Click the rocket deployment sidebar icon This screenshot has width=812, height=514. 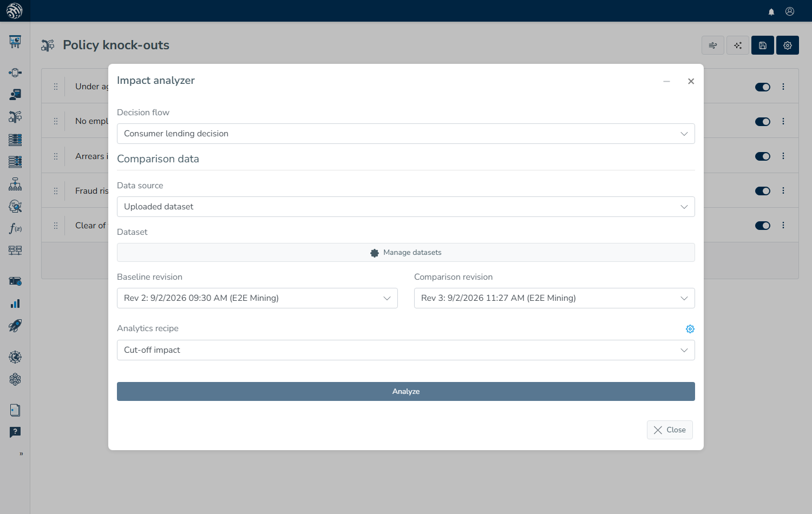click(x=15, y=326)
